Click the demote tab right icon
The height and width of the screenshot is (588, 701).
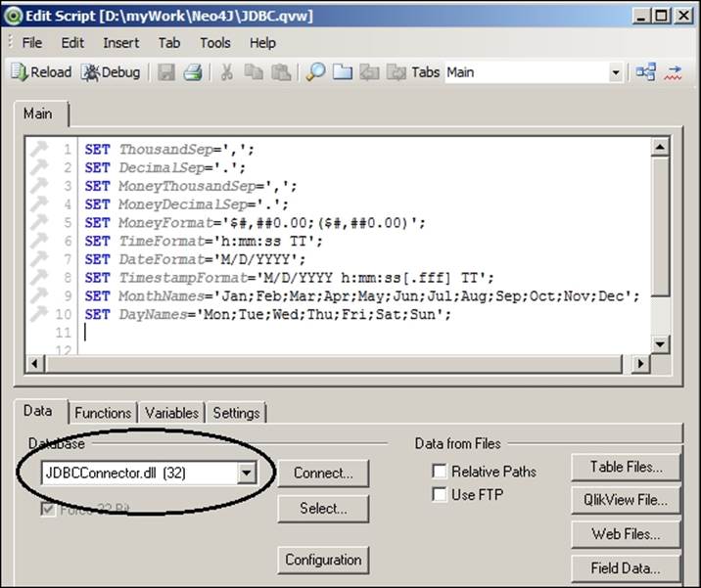coord(397,72)
